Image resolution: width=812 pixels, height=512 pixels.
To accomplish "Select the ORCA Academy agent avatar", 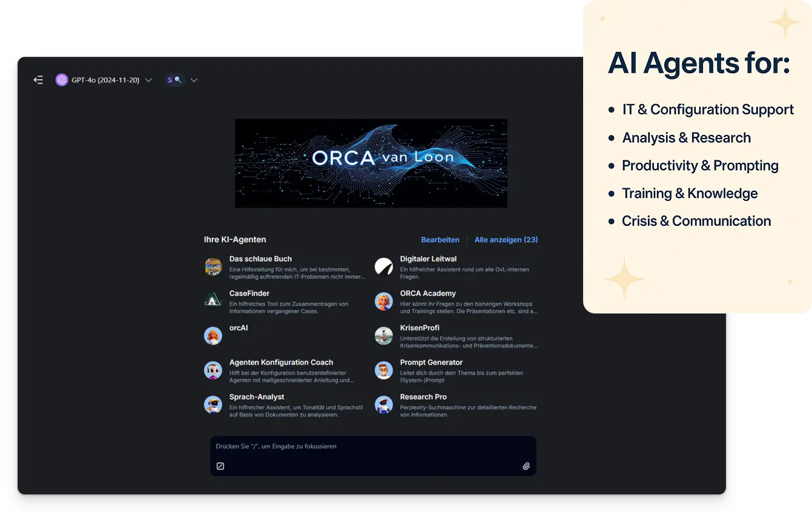I will [x=384, y=301].
